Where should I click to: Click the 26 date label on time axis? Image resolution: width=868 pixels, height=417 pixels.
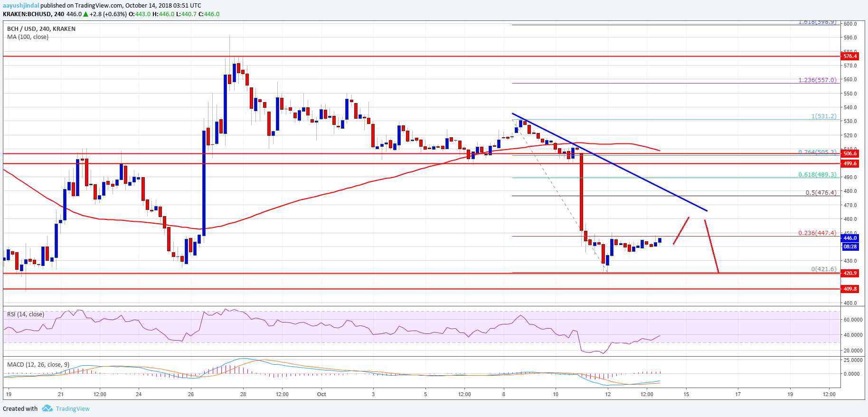tap(191, 394)
